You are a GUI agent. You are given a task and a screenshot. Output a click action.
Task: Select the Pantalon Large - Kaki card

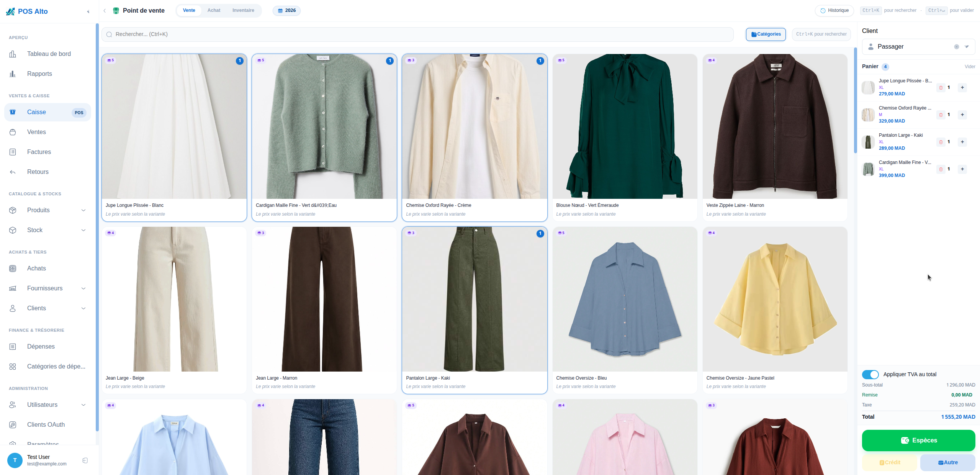click(x=474, y=310)
